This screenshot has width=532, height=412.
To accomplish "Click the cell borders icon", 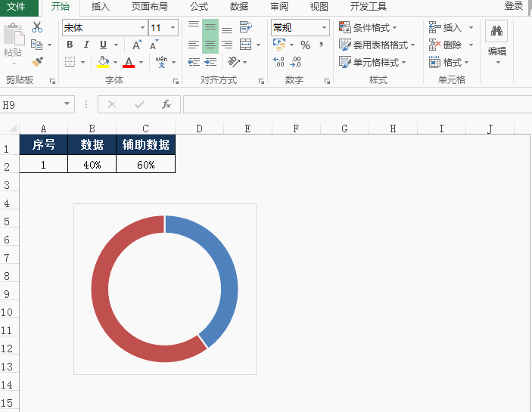I will click(x=70, y=62).
